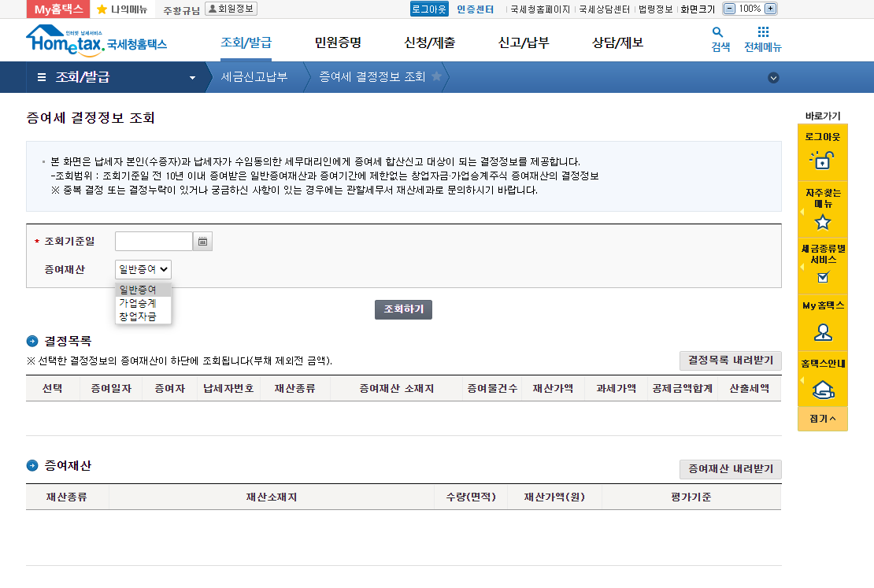
Task: Open the calendar picker for 조회기준일
Action: tap(203, 242)
